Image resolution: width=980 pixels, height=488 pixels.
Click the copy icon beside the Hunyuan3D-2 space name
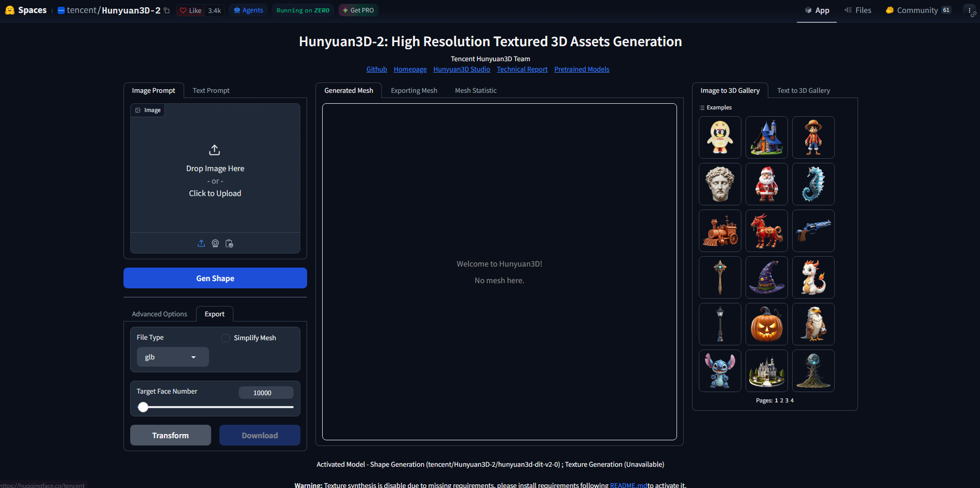[x=167, y=10]
